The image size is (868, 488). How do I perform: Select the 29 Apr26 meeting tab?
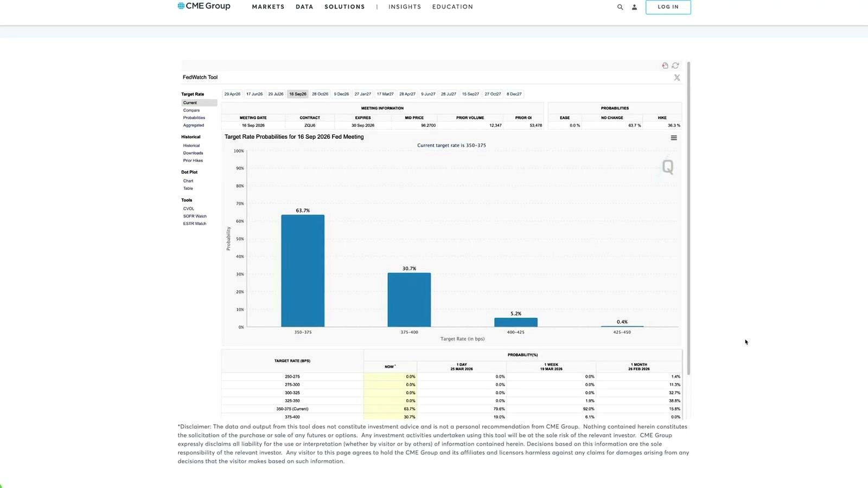click(232, 94)
